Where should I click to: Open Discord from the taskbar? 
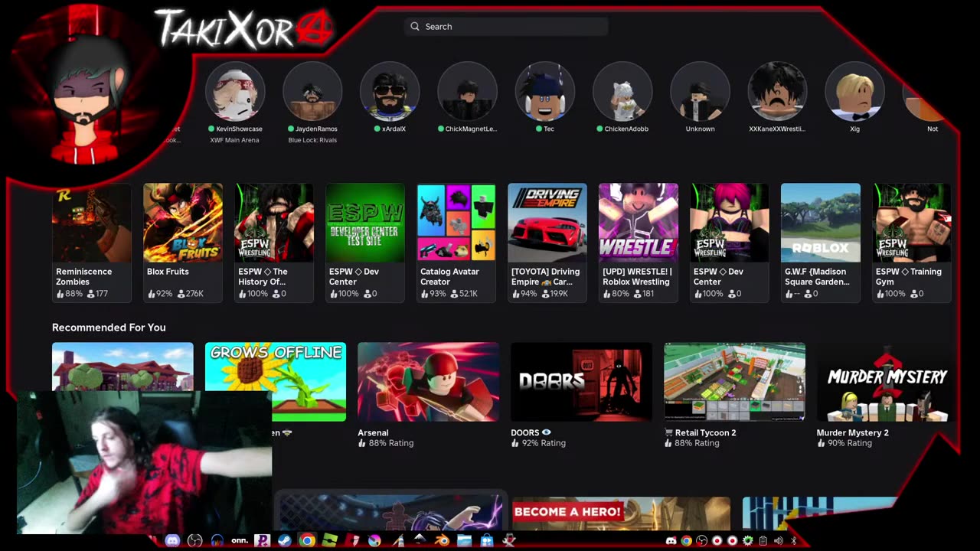tap(172, 540)
